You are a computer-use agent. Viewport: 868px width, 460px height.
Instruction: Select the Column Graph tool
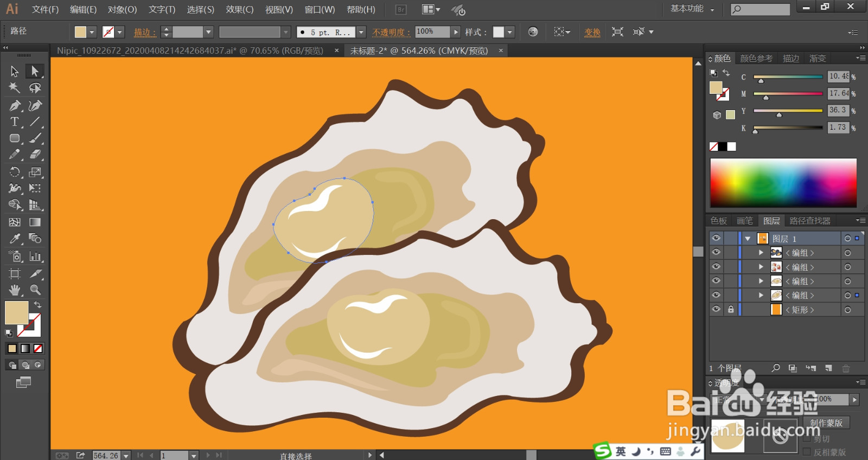pos(35,256)
